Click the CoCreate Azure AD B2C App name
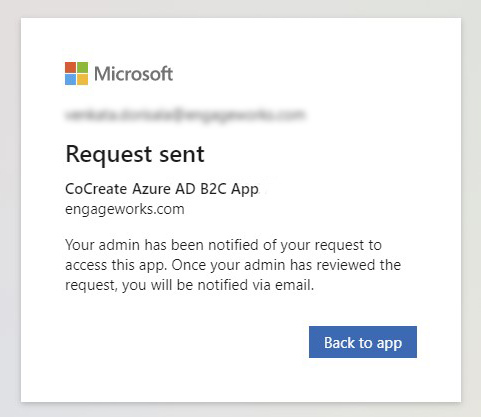The width and height of the screenshot is (481, 417). (x=162, y=189)
